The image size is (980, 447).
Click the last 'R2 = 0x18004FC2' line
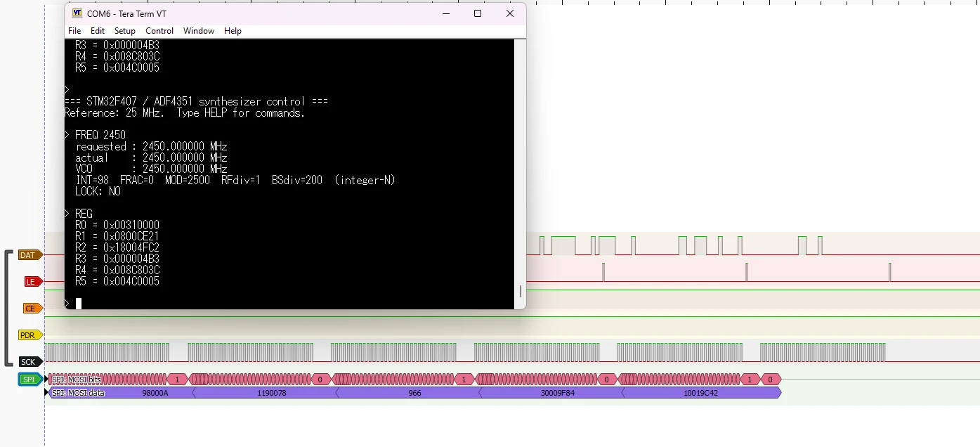click(117, 247)
